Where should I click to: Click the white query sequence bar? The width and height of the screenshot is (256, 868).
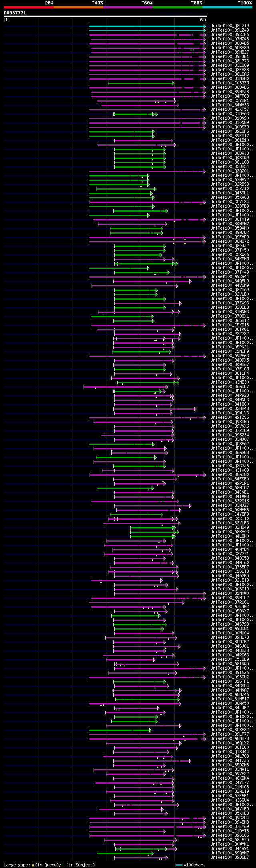[106, 16]
